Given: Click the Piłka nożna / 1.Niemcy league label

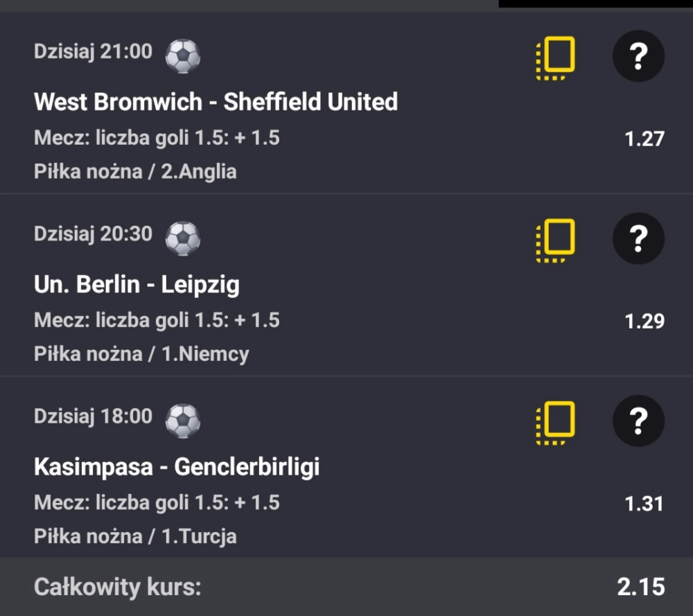Looking at the screenshot, I should tap(141, 354).
